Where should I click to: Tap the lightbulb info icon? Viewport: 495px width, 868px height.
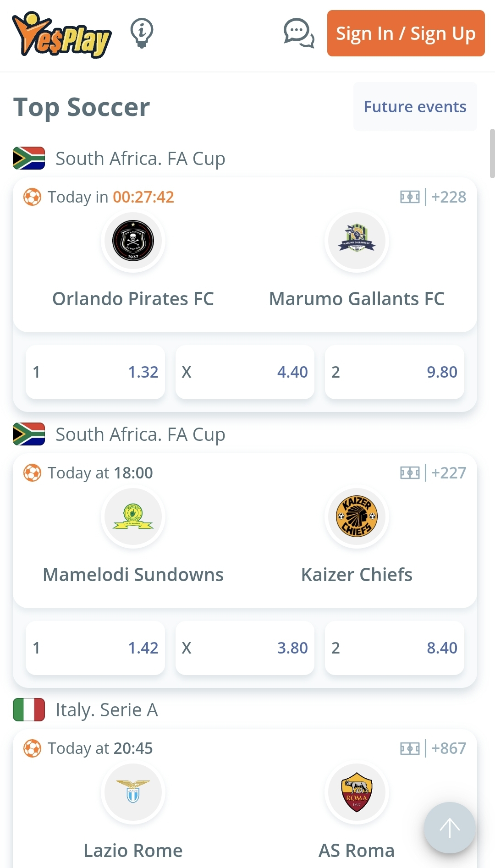point(142,33)
